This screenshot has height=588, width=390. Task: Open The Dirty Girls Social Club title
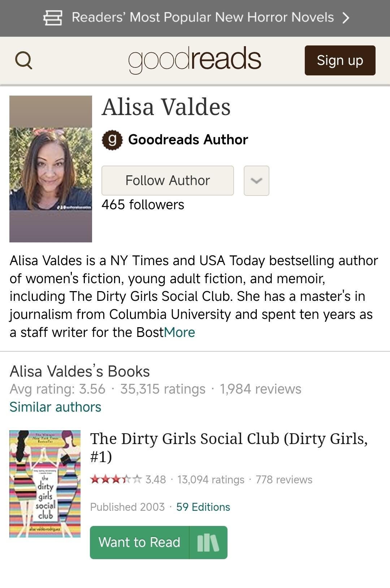(229, 447)
